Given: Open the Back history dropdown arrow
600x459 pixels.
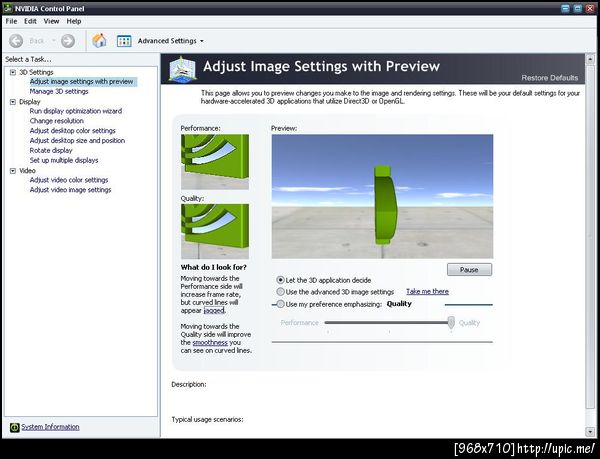Looking at the screenshot, I should pos(54,41).
